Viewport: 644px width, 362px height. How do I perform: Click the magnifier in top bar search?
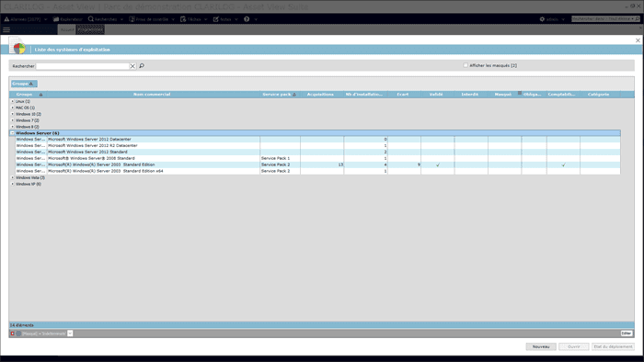638,19
